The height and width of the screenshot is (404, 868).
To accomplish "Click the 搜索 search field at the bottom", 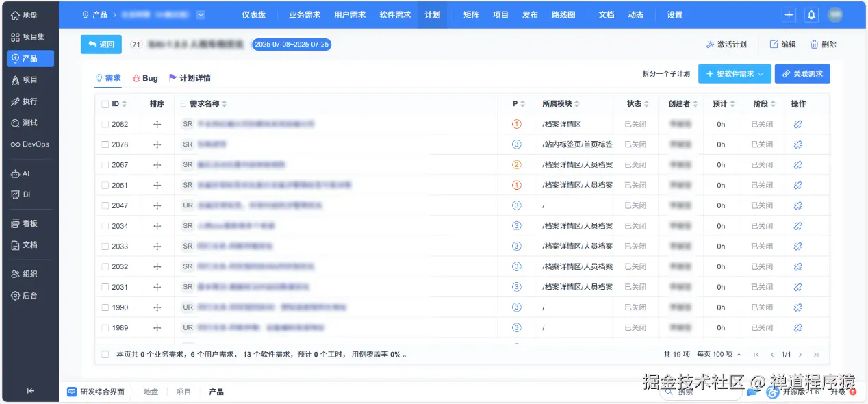I will [x=702, y=391].
